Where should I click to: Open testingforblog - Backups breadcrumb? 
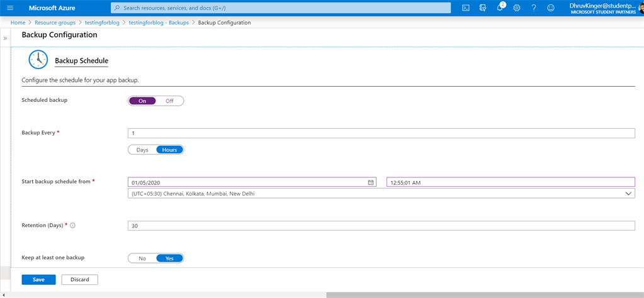pyautogui.click(x=159, y=23)
